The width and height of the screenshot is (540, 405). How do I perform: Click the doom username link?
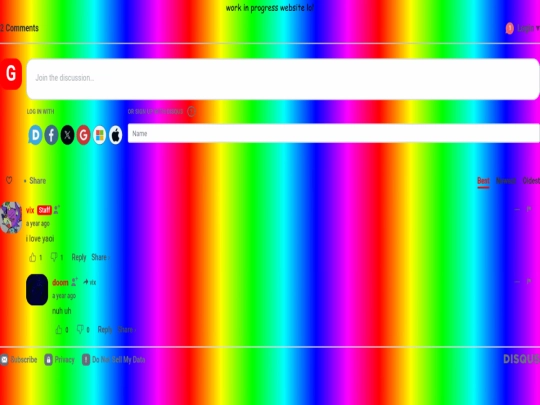(60, 282)
